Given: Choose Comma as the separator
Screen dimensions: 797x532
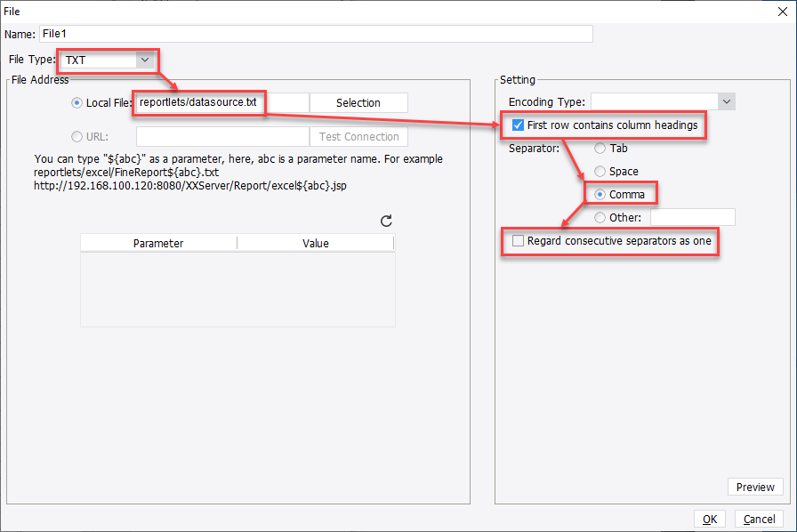Looking at the screenshot, I should pyautogui.click(x=600, y=193).
